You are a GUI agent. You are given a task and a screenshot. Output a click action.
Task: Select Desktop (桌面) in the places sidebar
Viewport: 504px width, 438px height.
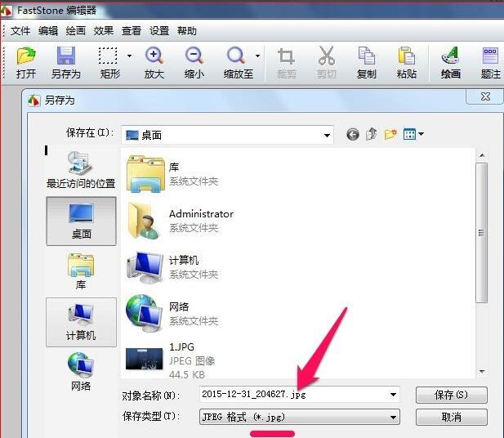pos(81,221)
